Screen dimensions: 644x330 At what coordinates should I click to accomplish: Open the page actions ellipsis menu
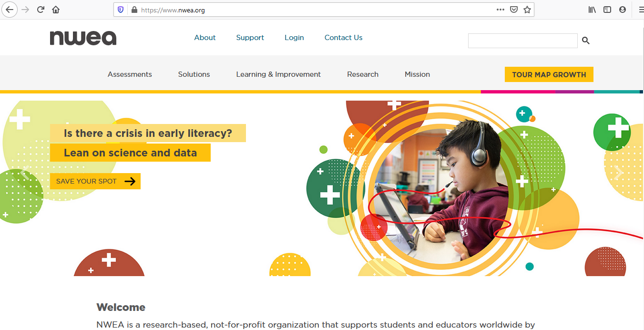[x=500, y=9]
